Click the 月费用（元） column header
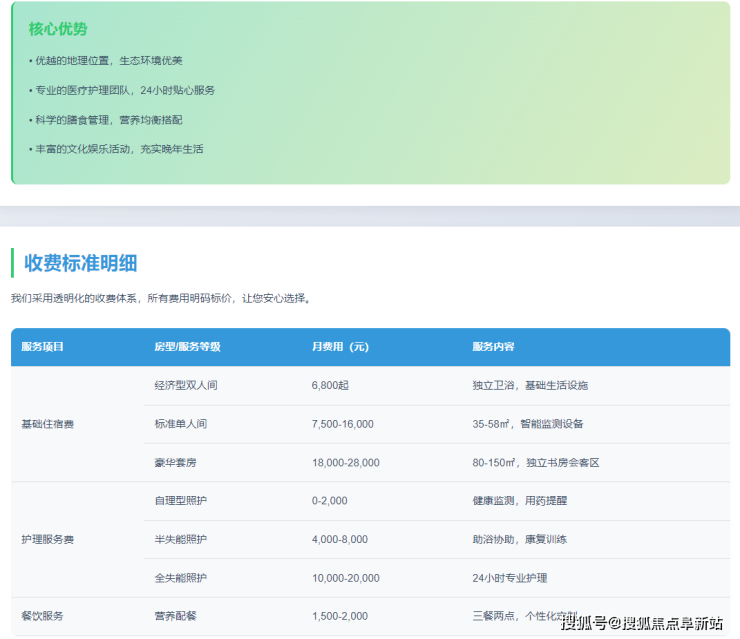 (340, 347)
